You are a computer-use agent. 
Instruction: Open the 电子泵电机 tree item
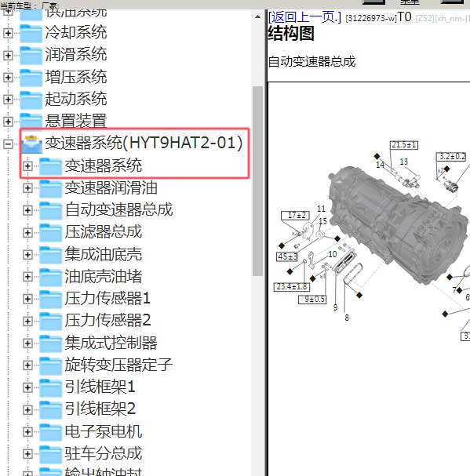(104, 431)
